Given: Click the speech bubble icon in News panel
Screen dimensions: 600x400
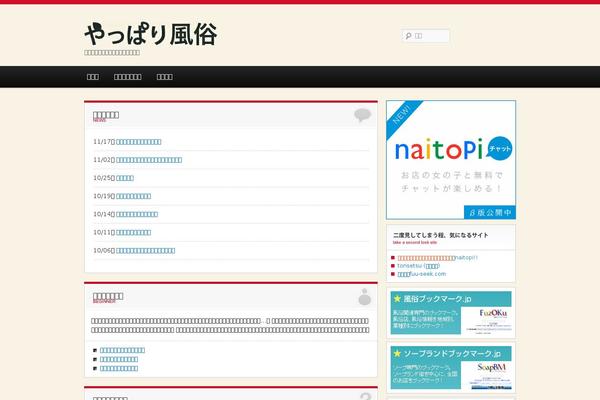Looking at the screenshot, I should click(362, 115).
